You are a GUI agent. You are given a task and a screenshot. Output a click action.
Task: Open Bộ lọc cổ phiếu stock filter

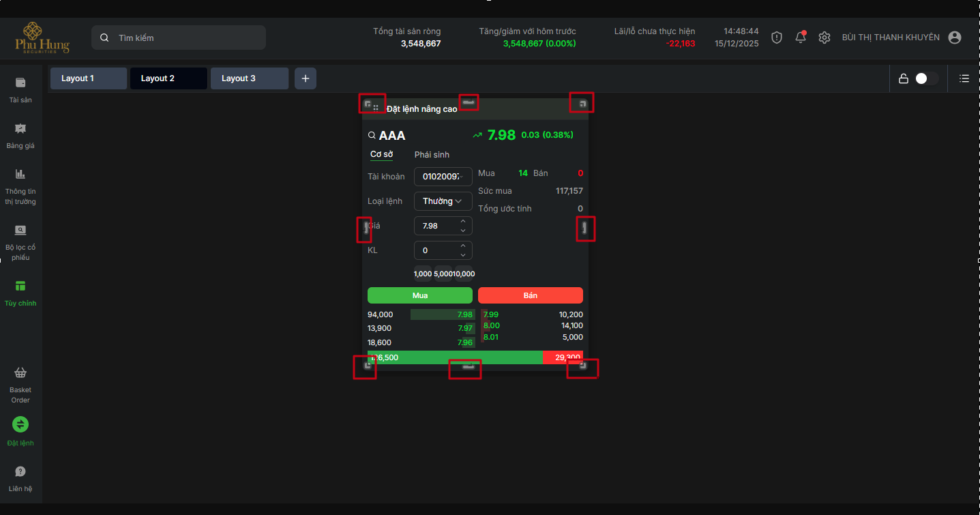coord(20,231)
